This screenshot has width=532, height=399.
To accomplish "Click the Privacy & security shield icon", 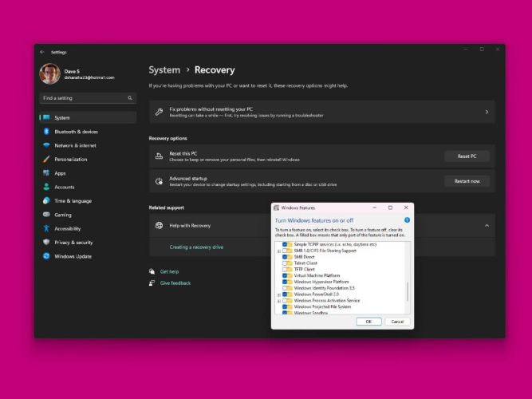I will pos(46,242).
